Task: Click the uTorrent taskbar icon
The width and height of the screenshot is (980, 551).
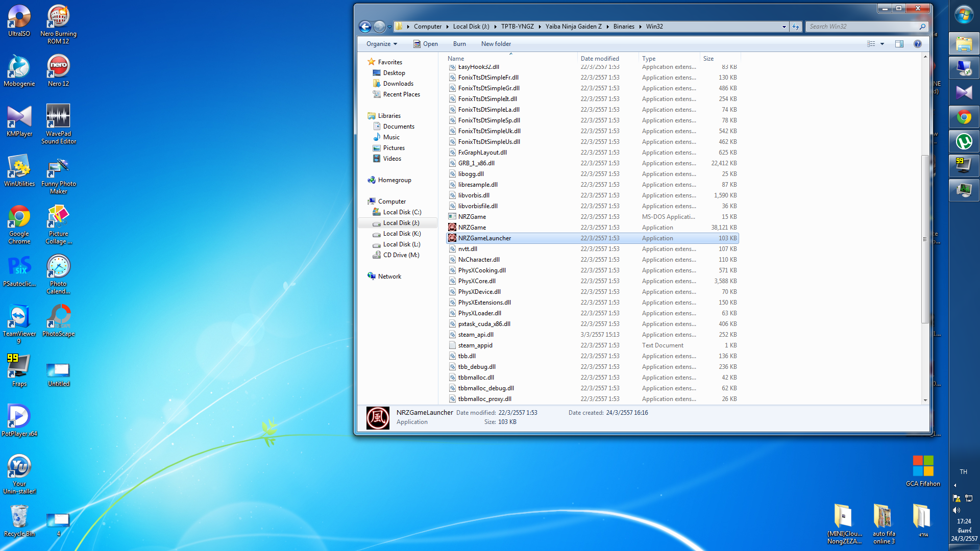Action: (x=964, y=141)
